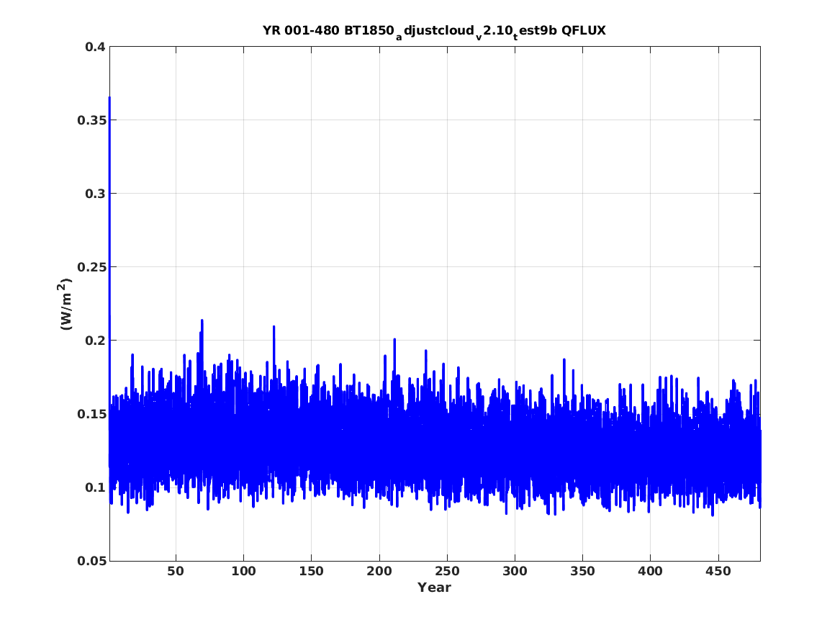Click the x-axis tick label '100'
The height and width of the screenshot is (630, 840).
(244, 572)
